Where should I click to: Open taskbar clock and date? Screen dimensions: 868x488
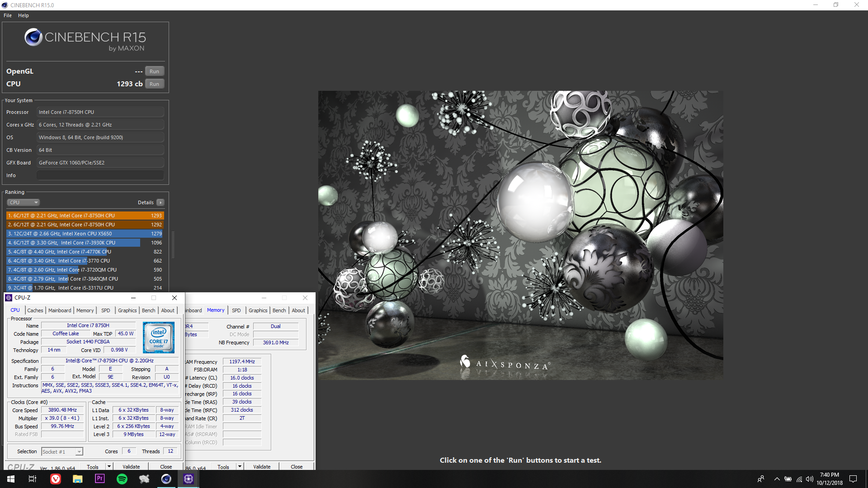[829, 479]
